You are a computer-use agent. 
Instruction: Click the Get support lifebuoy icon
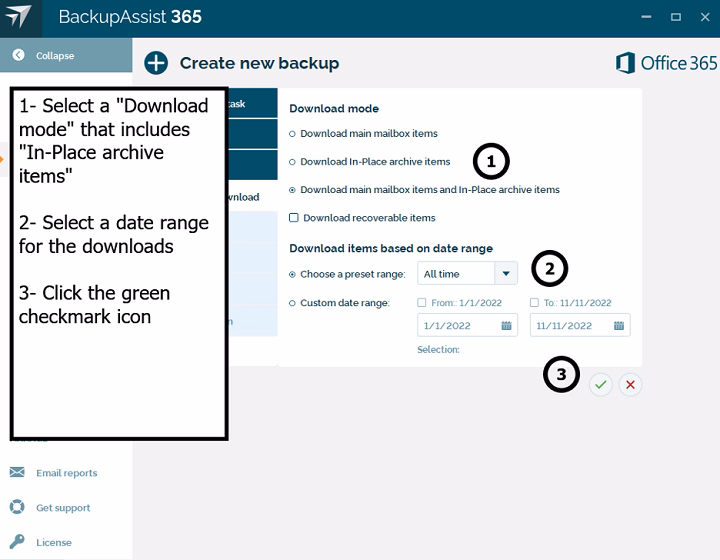coord(17,508)
